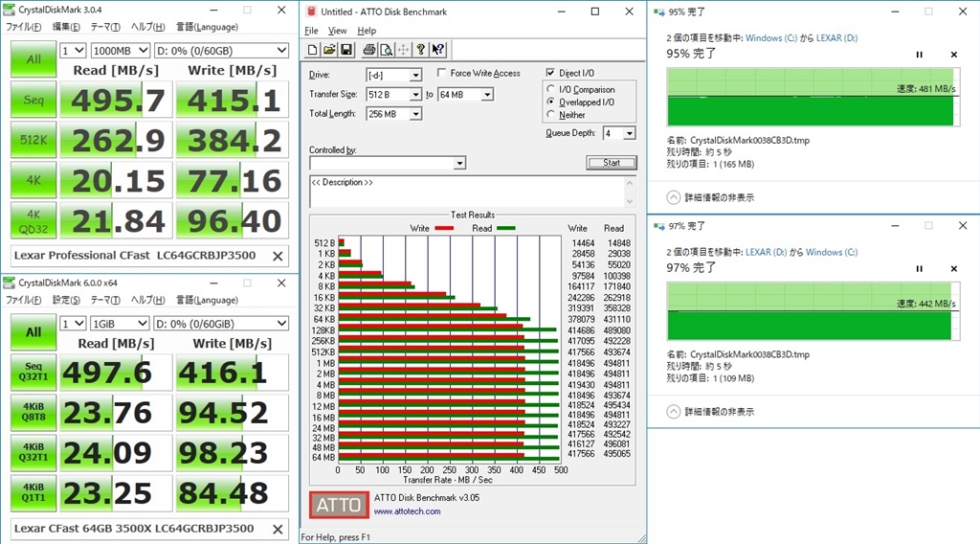Screen dimensions: 980x544
Task: Open 設定(S) menu in CrystalDiskMark 6.0.0
Action: click(66, 300)
